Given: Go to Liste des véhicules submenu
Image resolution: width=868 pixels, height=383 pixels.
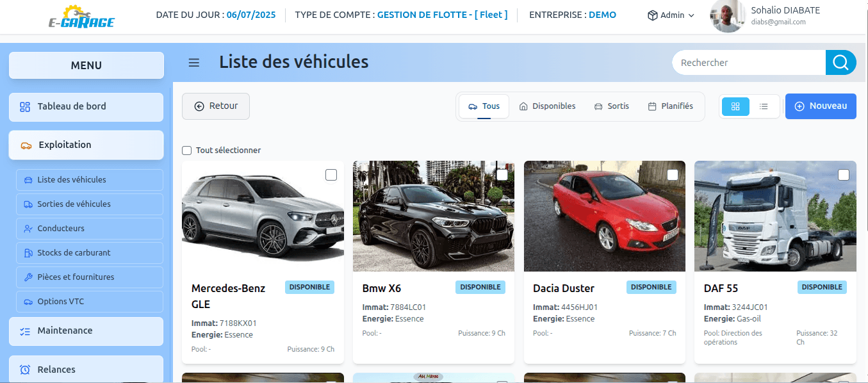Looking at the screenshot, I should point(90,180).
